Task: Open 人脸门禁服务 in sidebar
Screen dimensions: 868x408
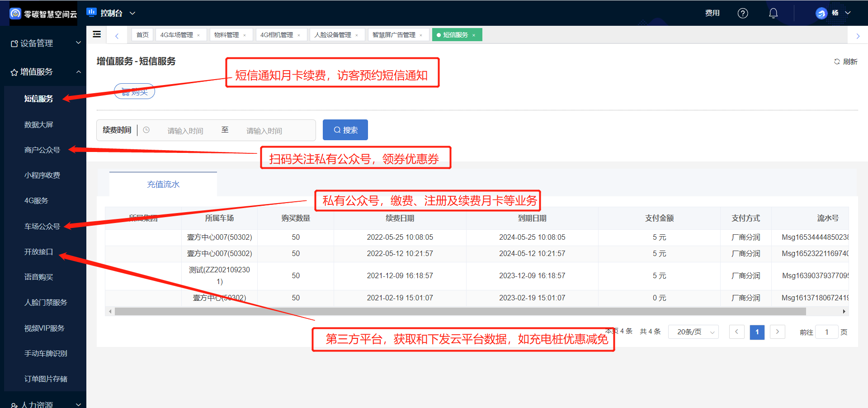Action: pos(46,302)
